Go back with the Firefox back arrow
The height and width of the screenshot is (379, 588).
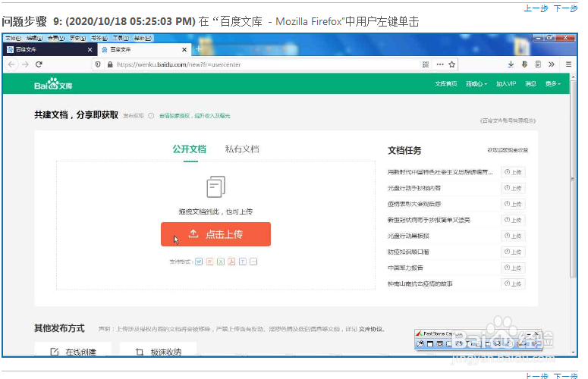point(11,64)
